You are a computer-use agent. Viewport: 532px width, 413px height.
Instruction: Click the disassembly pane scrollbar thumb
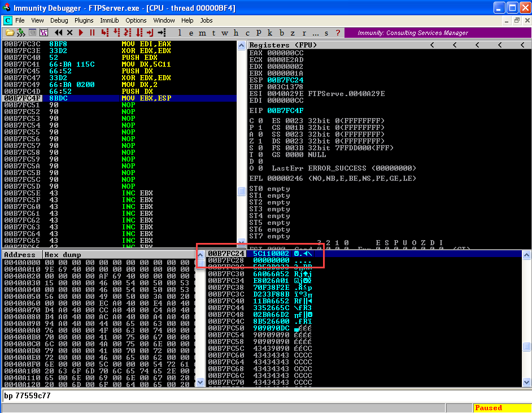point(241,191)
